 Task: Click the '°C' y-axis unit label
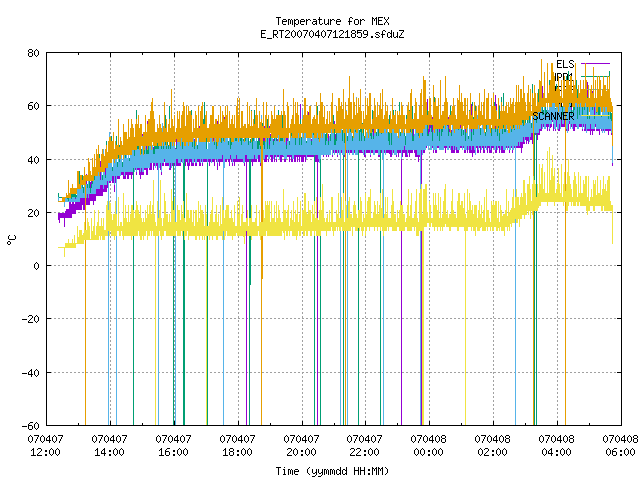pos(12,240)
